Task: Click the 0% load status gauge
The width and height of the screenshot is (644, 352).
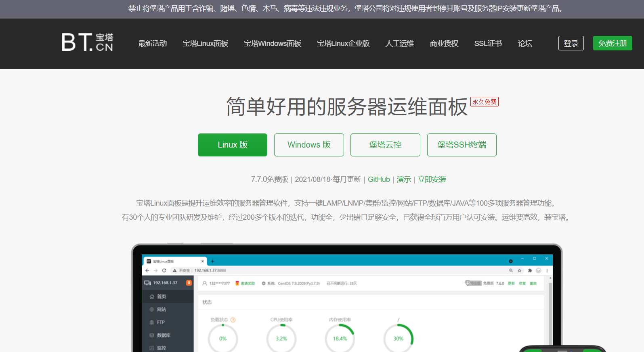Action: point(223,338)
